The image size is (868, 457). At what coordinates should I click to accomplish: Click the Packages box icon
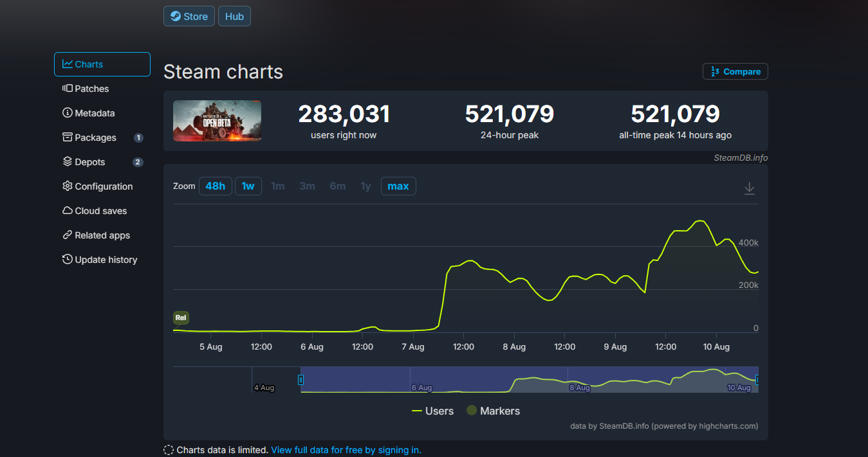click(x=67, y=138)
